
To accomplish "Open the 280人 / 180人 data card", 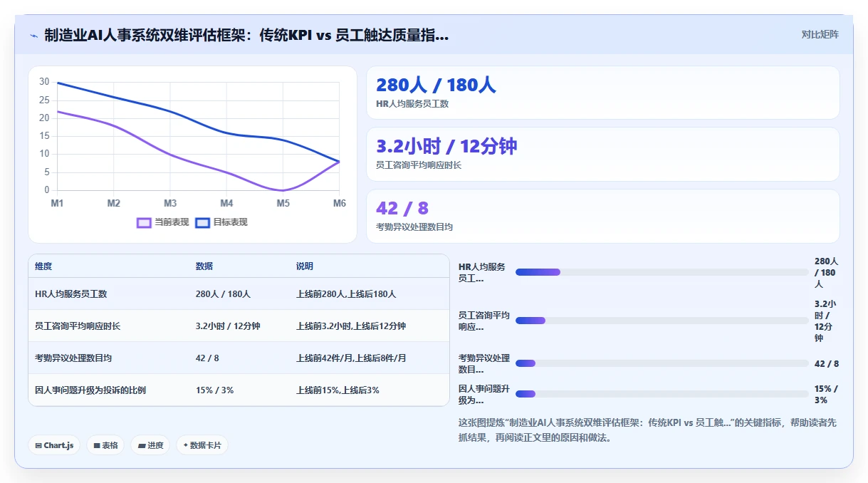I will pos(603,93).
